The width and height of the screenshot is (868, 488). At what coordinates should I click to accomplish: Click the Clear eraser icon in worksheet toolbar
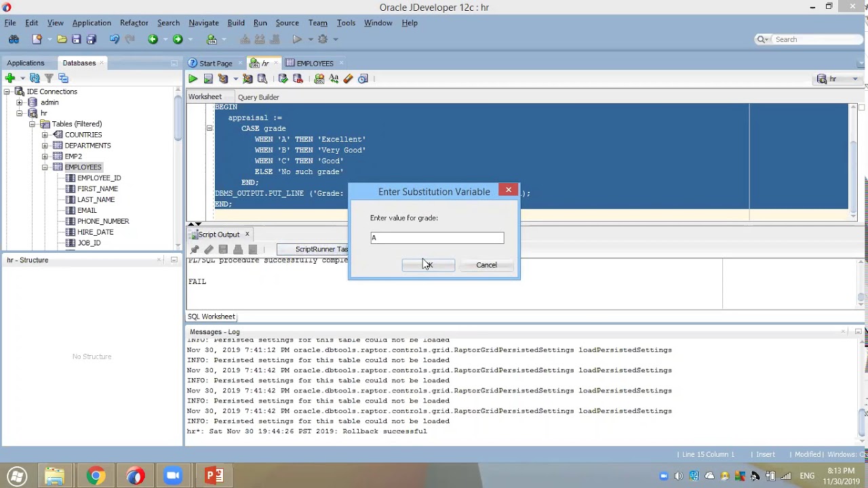348,79
